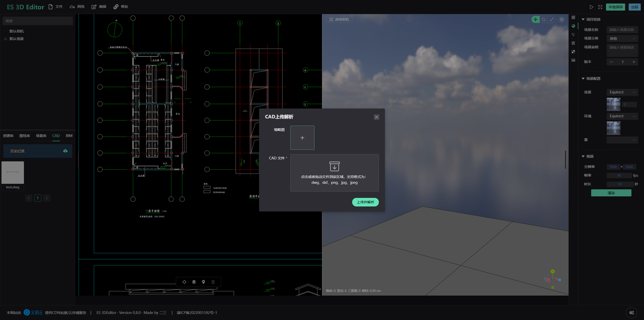644x320 pixels.
Task: Open the 背景 Equirect dropdown
Action: click(622, 92)
